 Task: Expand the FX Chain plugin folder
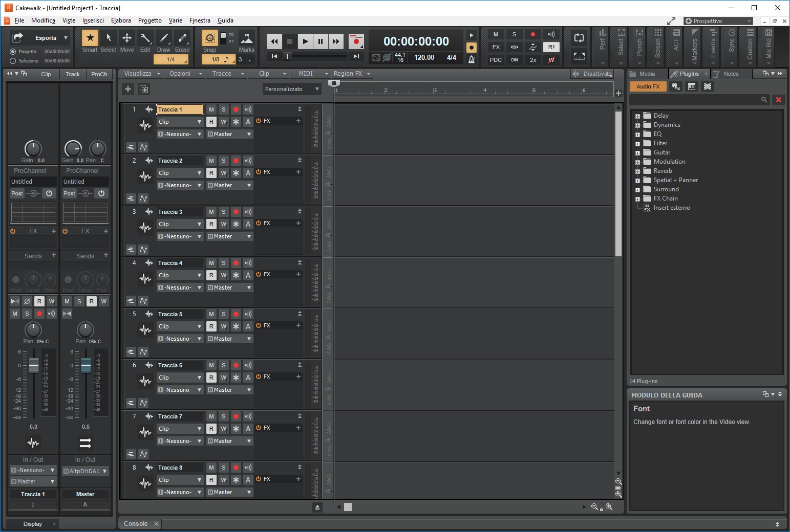point(637,199)
